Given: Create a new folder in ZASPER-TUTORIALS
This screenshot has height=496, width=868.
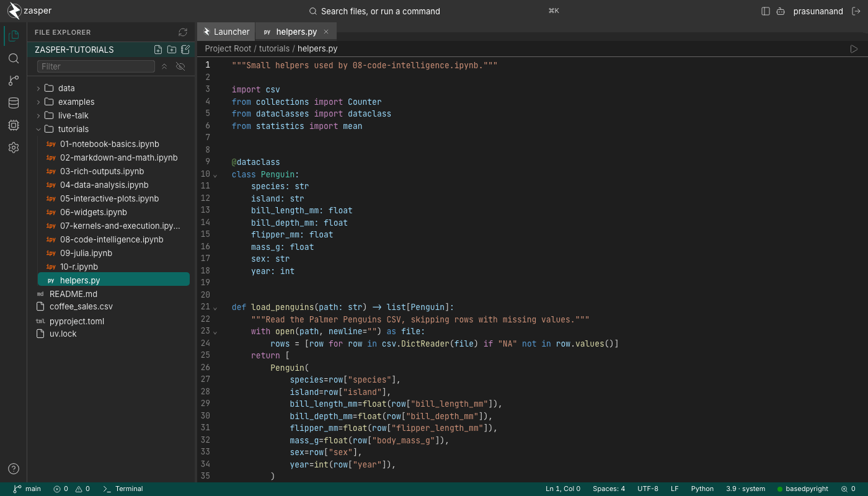Looking at the screenshot, I should (x=172, y=50).
